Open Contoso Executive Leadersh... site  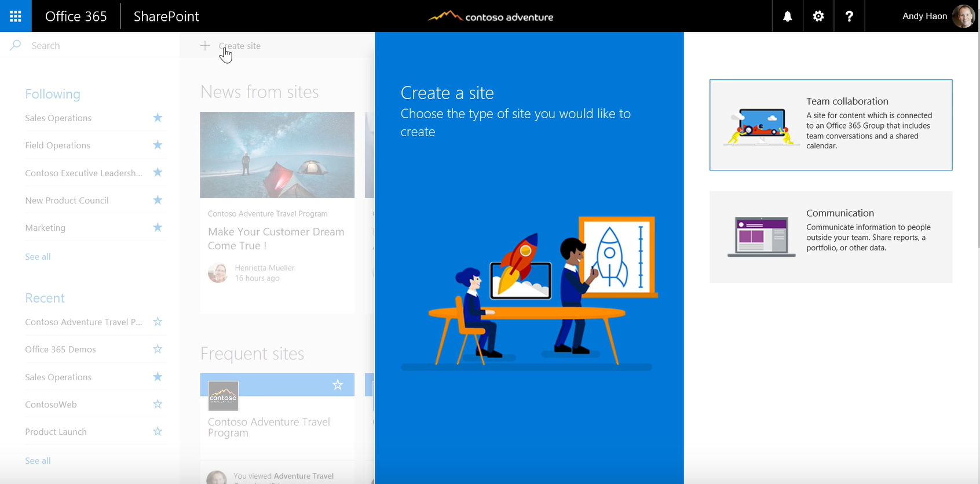click(83, 173)
